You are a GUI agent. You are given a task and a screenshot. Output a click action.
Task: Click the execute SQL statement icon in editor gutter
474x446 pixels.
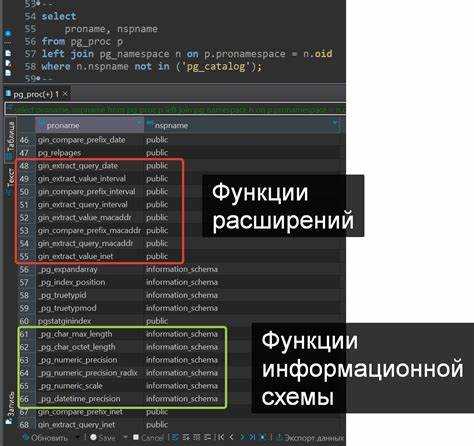point(9,33)
